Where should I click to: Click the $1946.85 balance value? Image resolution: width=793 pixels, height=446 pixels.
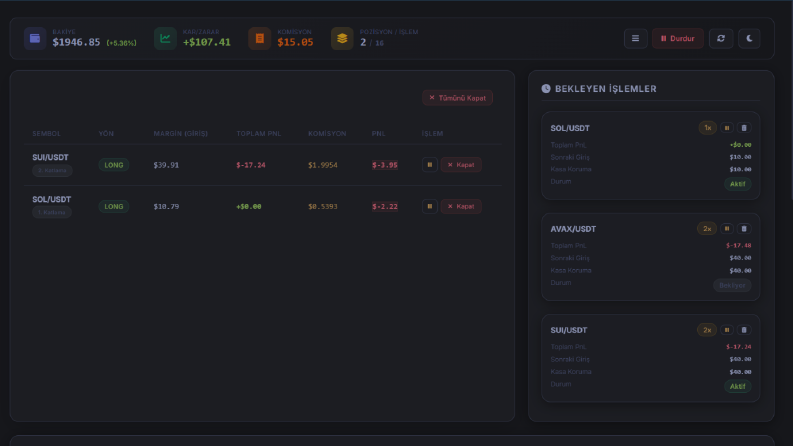tap(76, 42)
